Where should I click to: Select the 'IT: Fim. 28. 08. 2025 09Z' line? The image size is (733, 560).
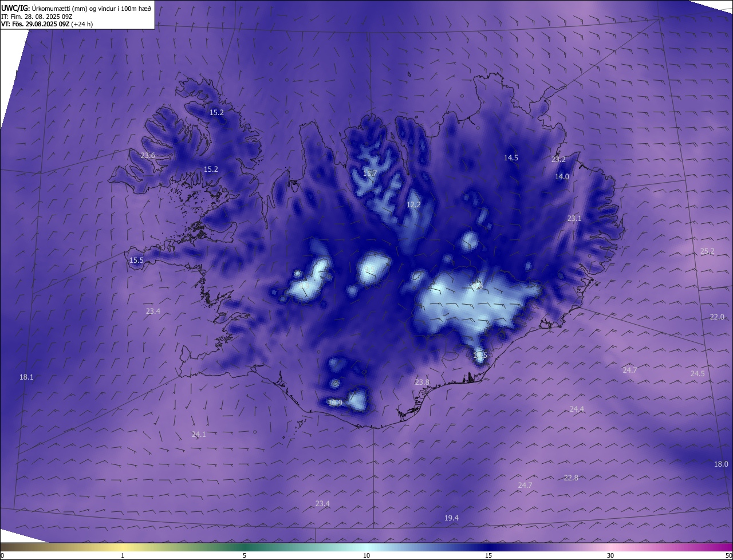37,16
